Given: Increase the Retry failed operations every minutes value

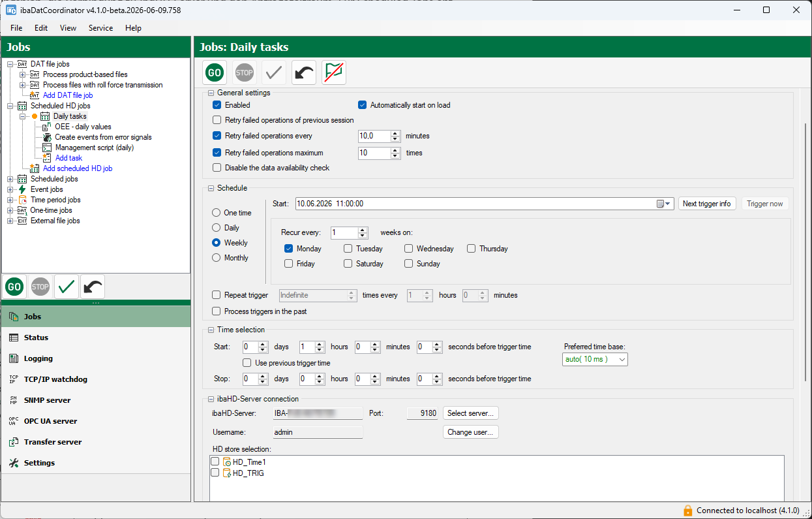Looking at the screenshot, I should coord(395,133).
